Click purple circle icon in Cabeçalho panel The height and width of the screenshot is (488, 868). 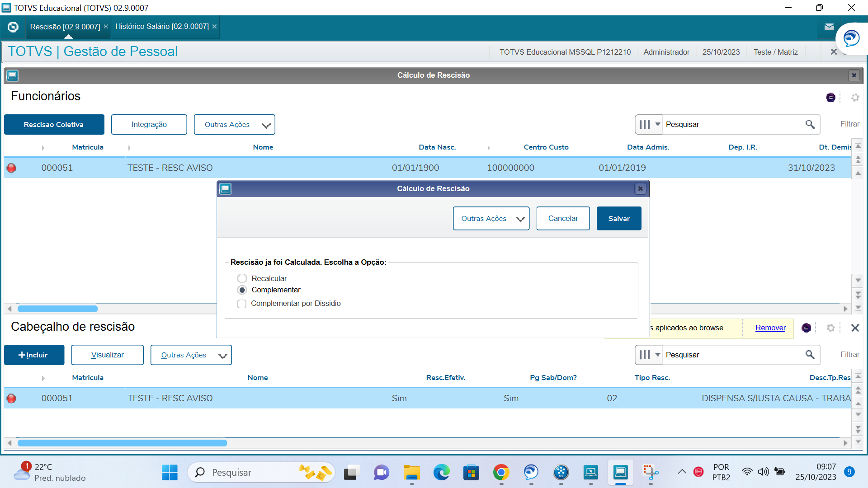806,328
